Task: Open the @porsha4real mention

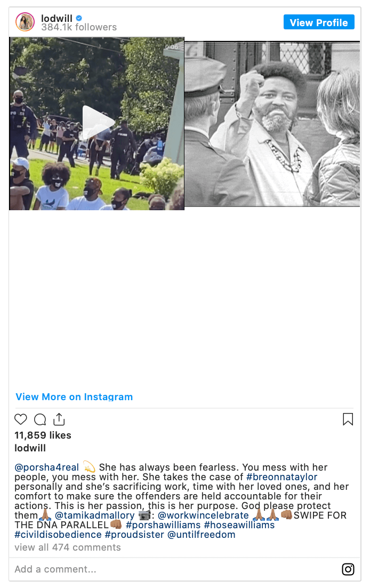Action: (x=47, y=467)
